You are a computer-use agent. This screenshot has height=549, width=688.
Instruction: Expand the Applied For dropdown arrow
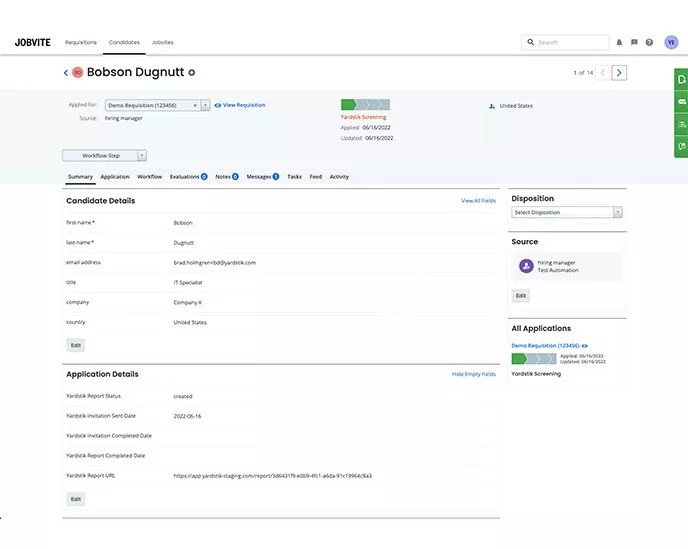[x=205, y=105]
